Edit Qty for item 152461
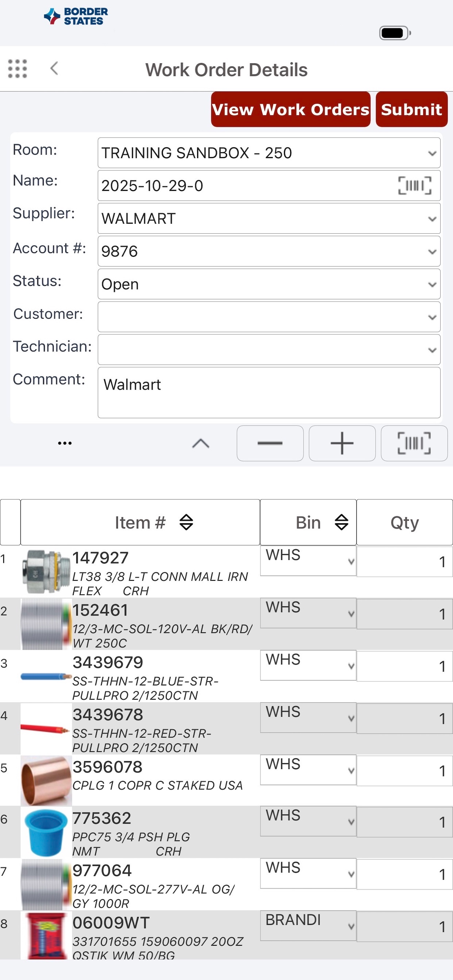 404,614
